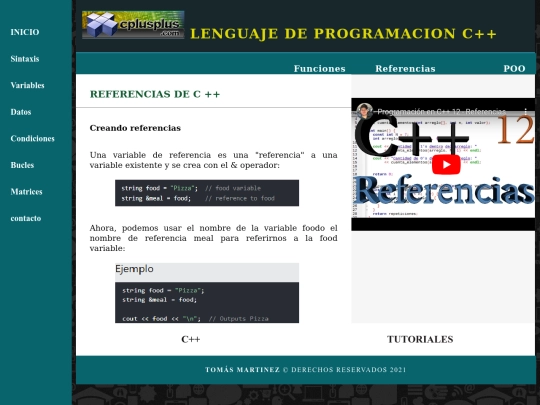Click the TUTORIALES footer link
The height and width of the screenshot is (405, 540).
coord(420,339)
